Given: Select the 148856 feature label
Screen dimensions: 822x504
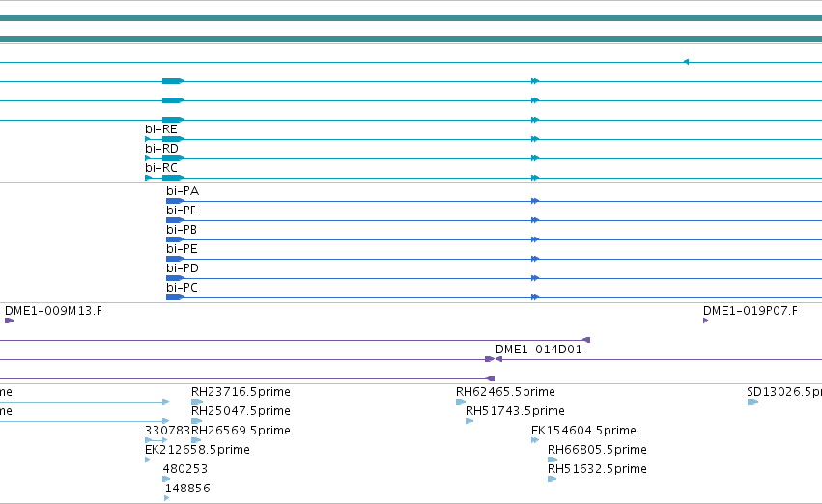Looking at the screenshot, I should pos(187,490).
